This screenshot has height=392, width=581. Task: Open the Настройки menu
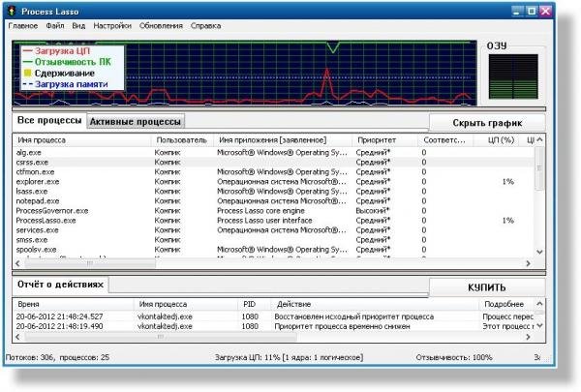click(x=112, y=26)
